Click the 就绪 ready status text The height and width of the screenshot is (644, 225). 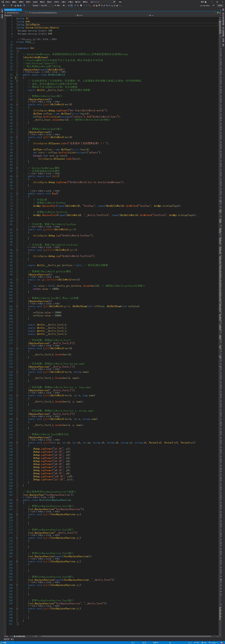[5, 642]
